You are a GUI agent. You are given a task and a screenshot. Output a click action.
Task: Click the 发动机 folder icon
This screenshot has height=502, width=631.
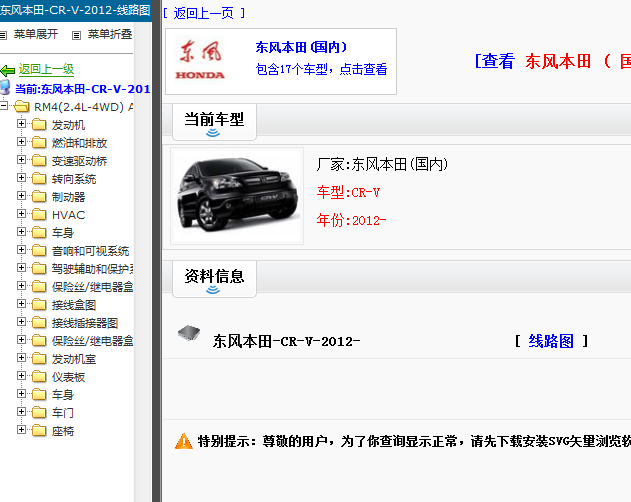tap(39, 125)
